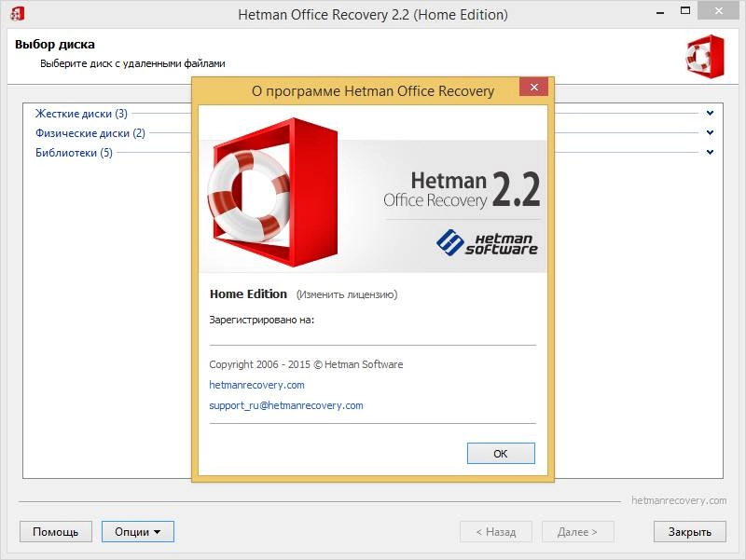Click the lifebuoy logo in the header

pyautogui.click(x=705, y=57)
